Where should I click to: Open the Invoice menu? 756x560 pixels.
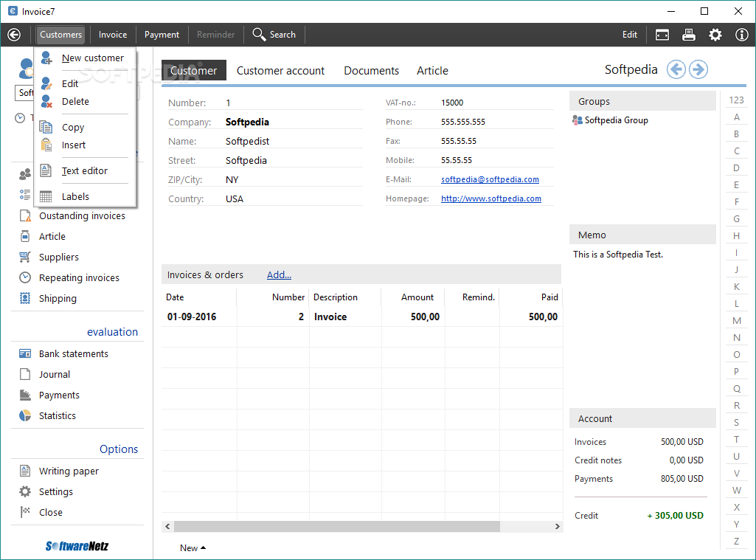(113, 35)
